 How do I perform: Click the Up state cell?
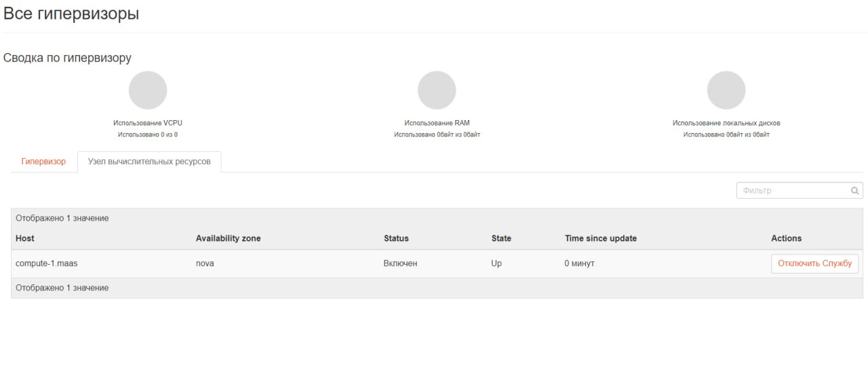tap(496, 263)
